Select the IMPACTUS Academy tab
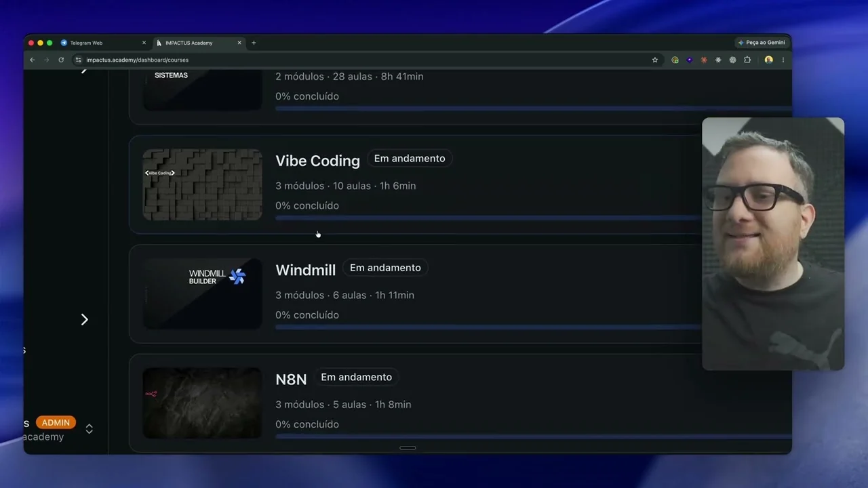This screenshot has height=488, width=868. coord(198,43)
